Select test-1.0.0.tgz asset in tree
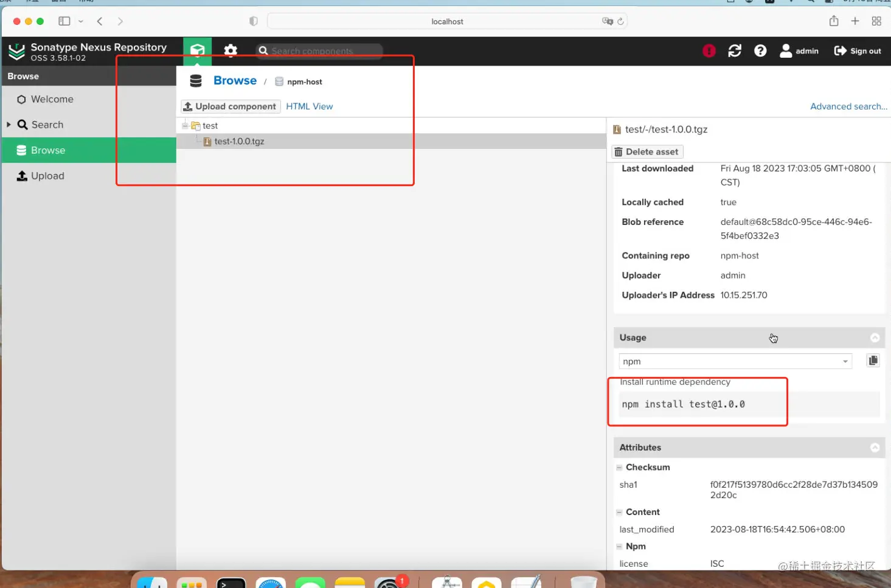The height and width of the screenshot is (588, 891). coord(239,141)
